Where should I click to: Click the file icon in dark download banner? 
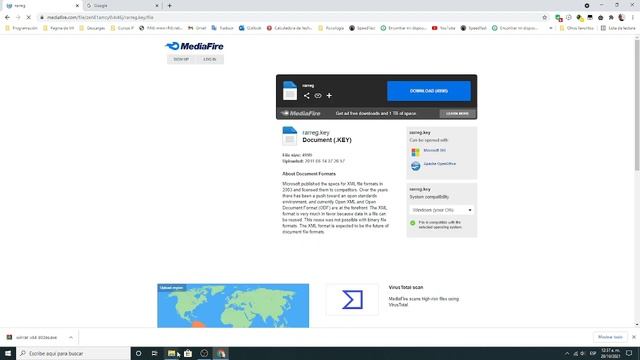(x=290, y=91)
